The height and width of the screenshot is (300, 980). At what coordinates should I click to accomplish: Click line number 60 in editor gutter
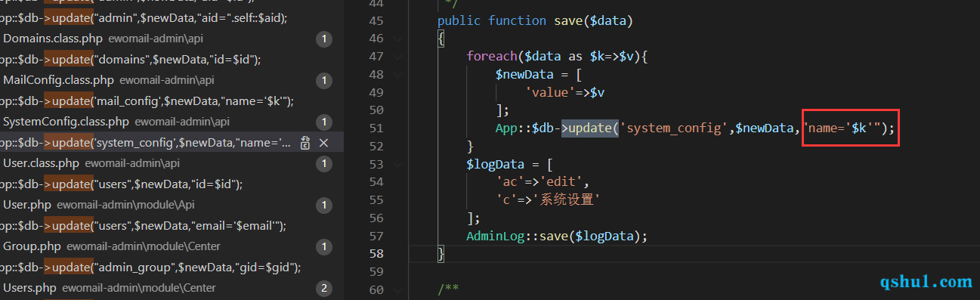tap(376, 289)
